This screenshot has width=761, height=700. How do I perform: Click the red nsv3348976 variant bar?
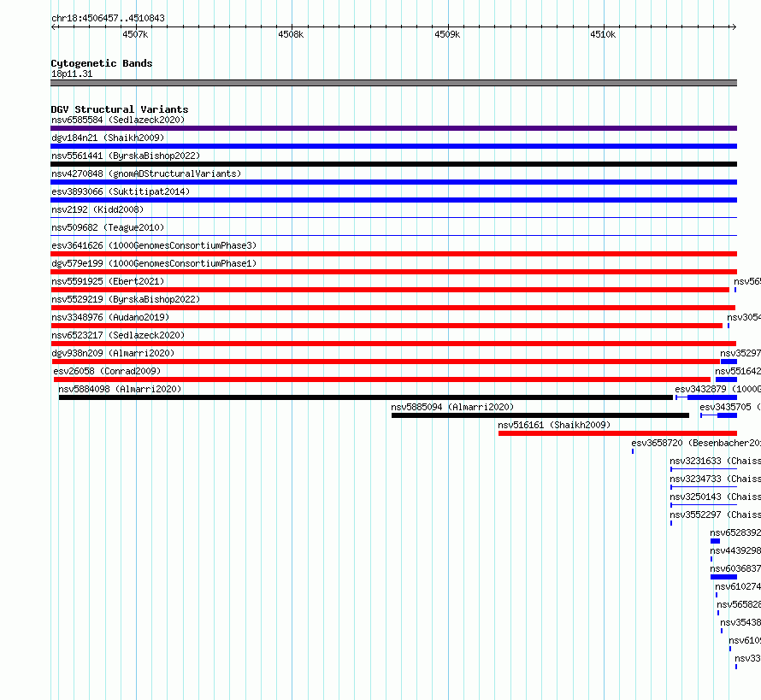(x=386, y=326)
